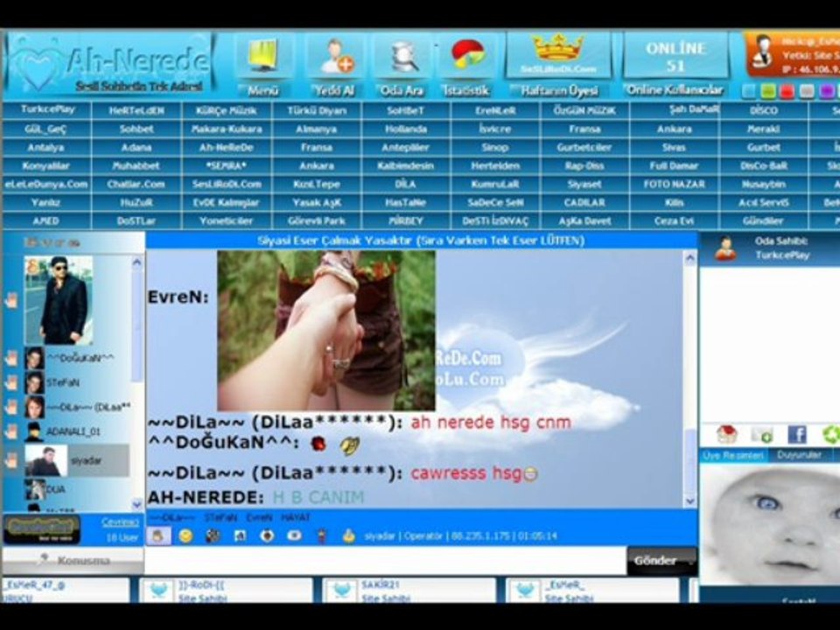Open ]]-RoDi-[[ site owner card

click(x=226, y=591)
